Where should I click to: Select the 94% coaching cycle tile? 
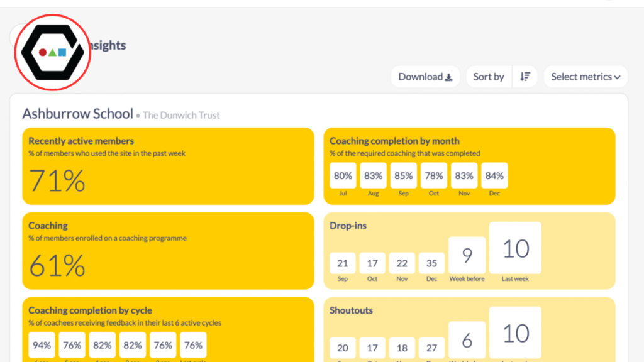click(42, 345)
